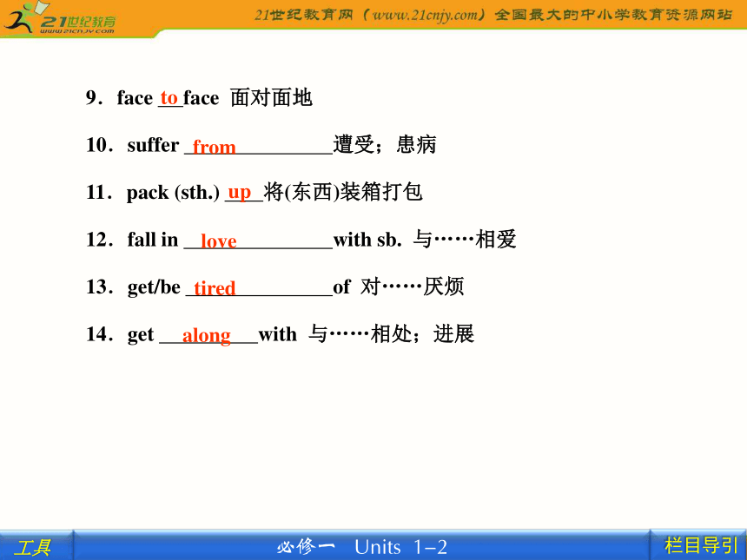Click 'get/be' in item 13
The image size is (747, 560).
[154, 287]
